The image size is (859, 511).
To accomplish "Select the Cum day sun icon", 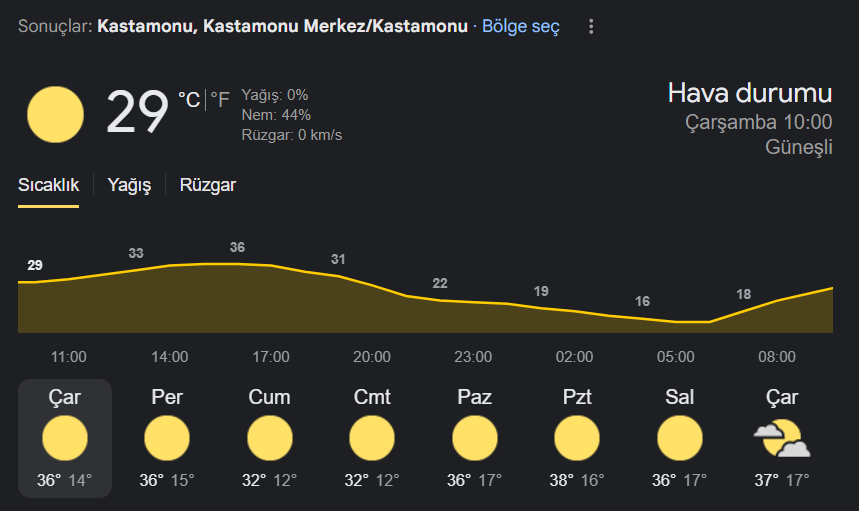I will pos(270,438).
